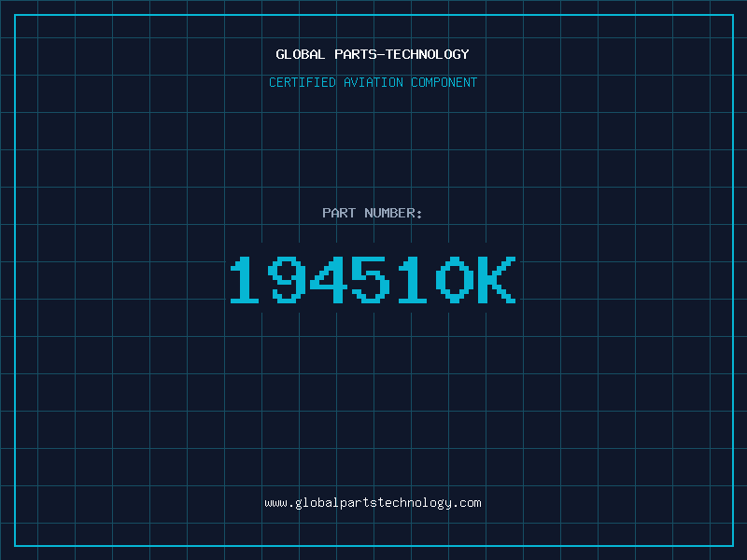The width and height of the screenshot is (747, 560).
Task: Click the word PART in the gray label
Action: click(339, 213)
